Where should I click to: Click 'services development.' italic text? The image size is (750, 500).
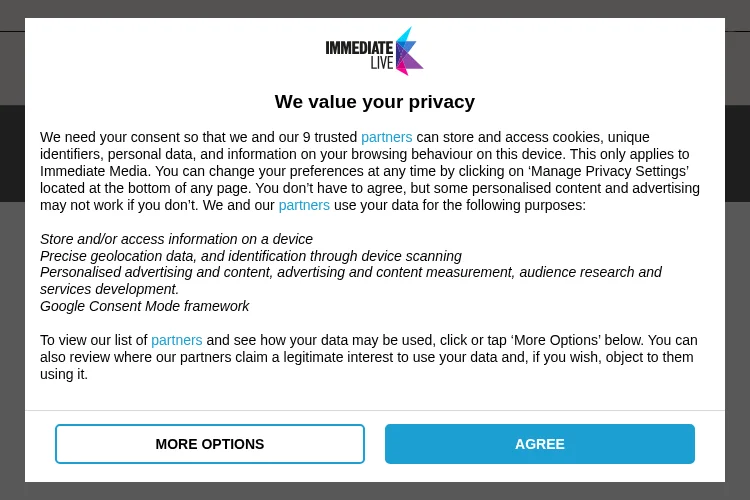pos(110,289)
